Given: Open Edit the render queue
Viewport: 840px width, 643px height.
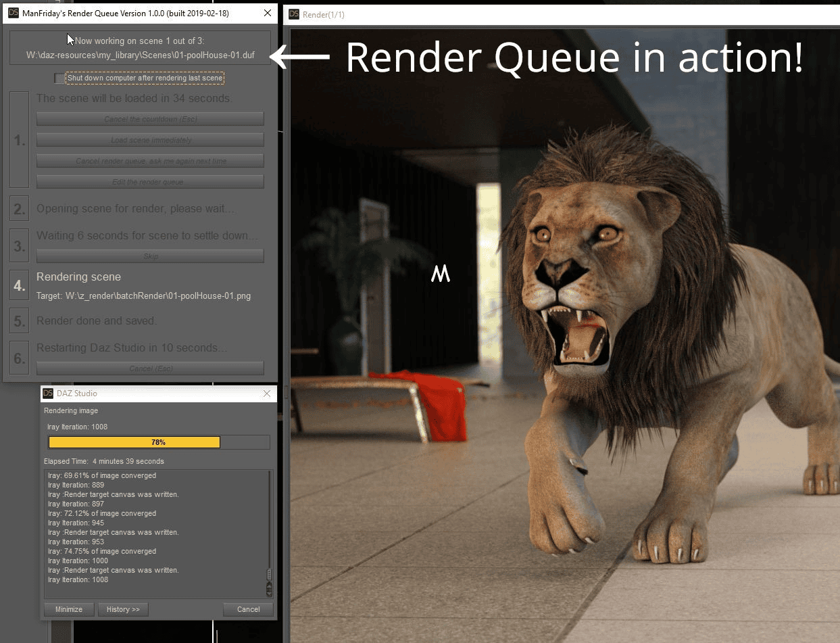Looking at the screenshot, I should pos(149,181).
